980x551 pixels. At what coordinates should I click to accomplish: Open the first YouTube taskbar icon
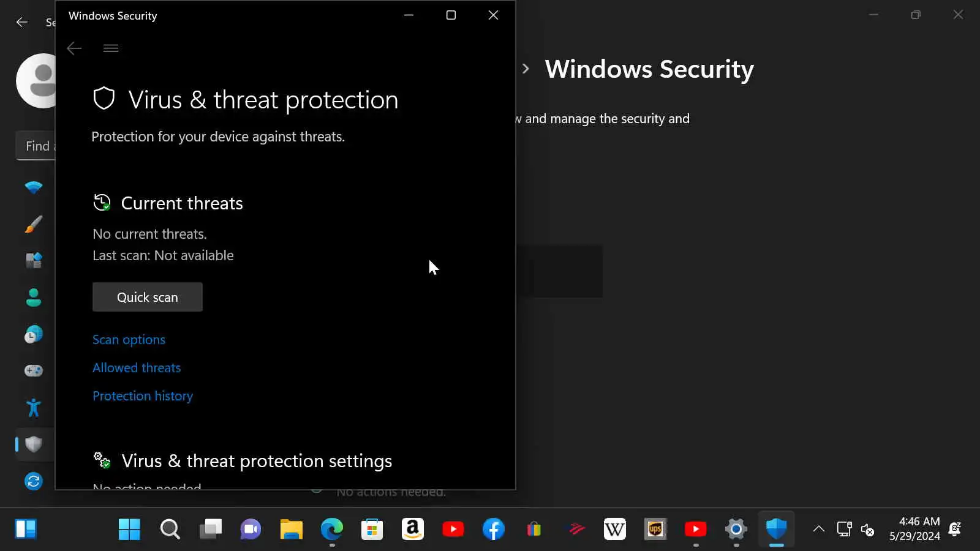coord(453,529)
